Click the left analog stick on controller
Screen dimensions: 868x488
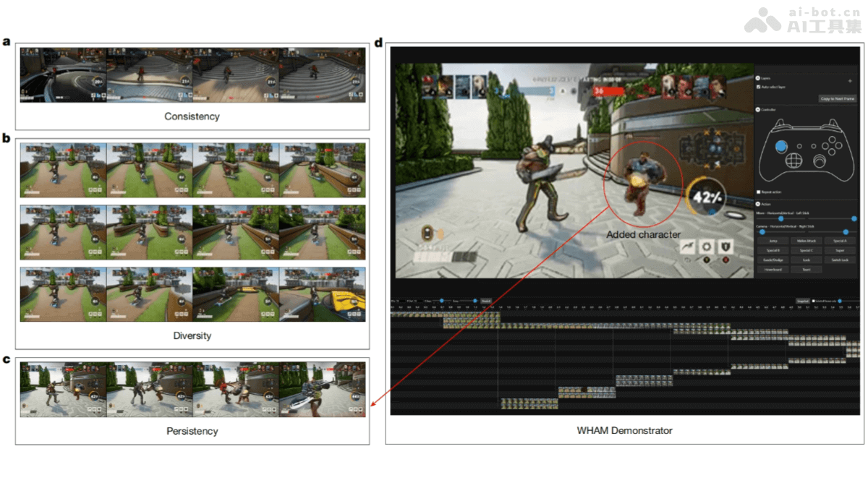(781, 147)
